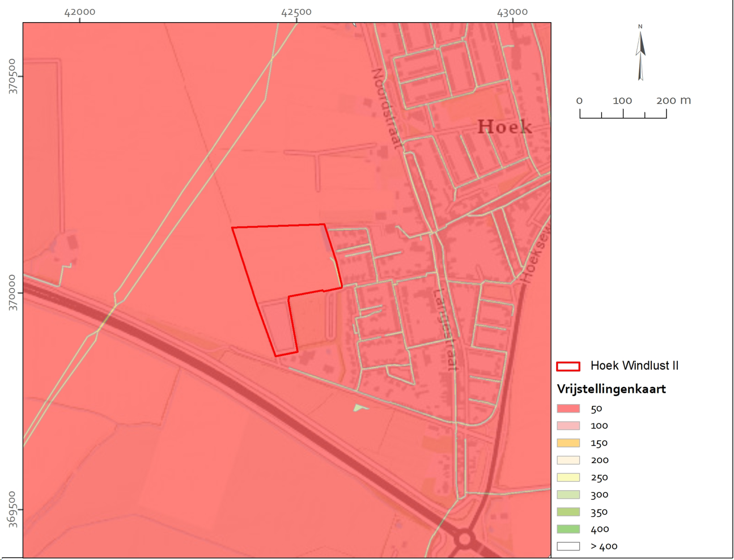Select the 400 legend color swatch
This screenshot has height=560, width=734.
click(x=568, y=529)
